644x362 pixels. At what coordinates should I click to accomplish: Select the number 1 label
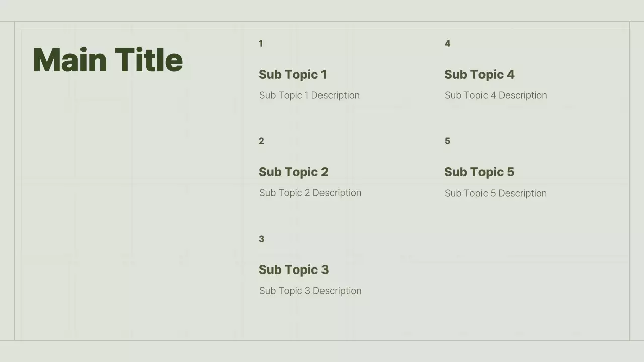click(261, 44)
